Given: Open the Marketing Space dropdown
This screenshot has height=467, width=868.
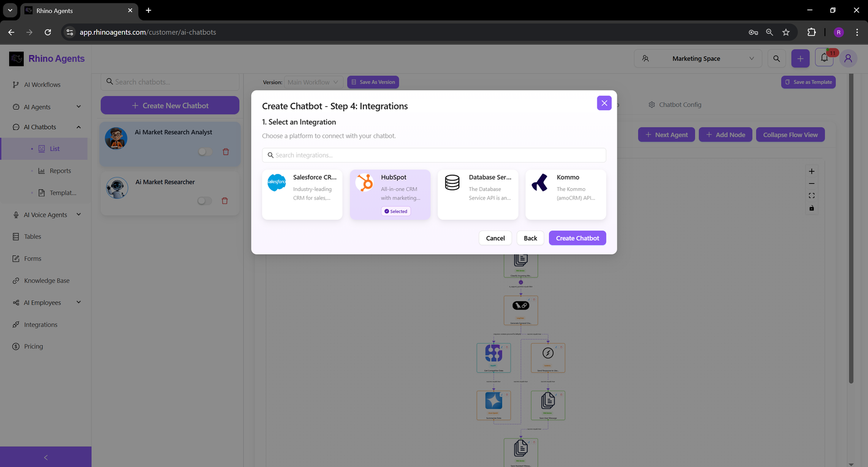Looking at the screenshot, I should pos(698,59).
